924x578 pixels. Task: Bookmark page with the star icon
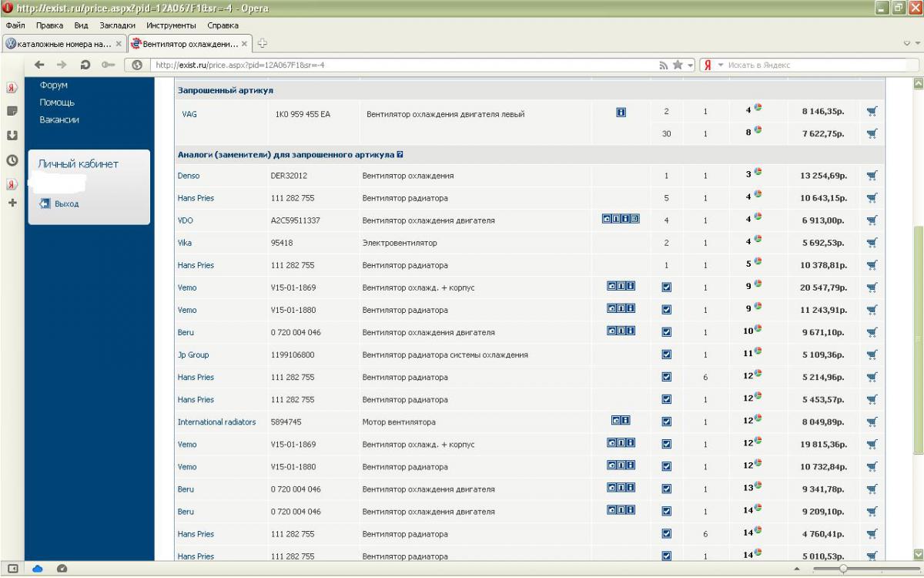[x=678, y=66]
